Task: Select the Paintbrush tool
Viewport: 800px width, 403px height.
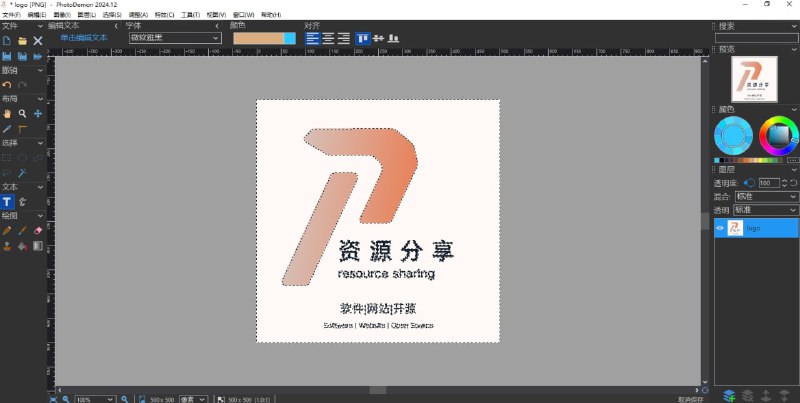Action: click(22, 231)
